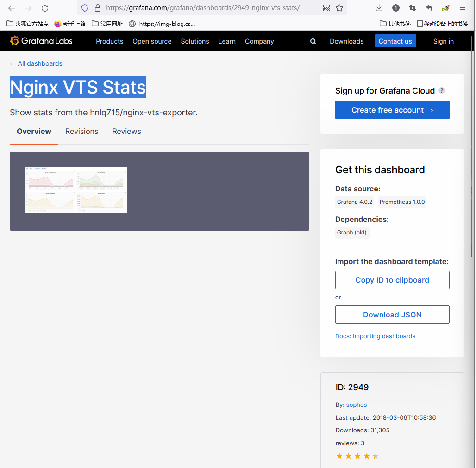This screenshot has height=468, width=476.
Task: Reload the page with refresh icon
Action: point(45,8)
